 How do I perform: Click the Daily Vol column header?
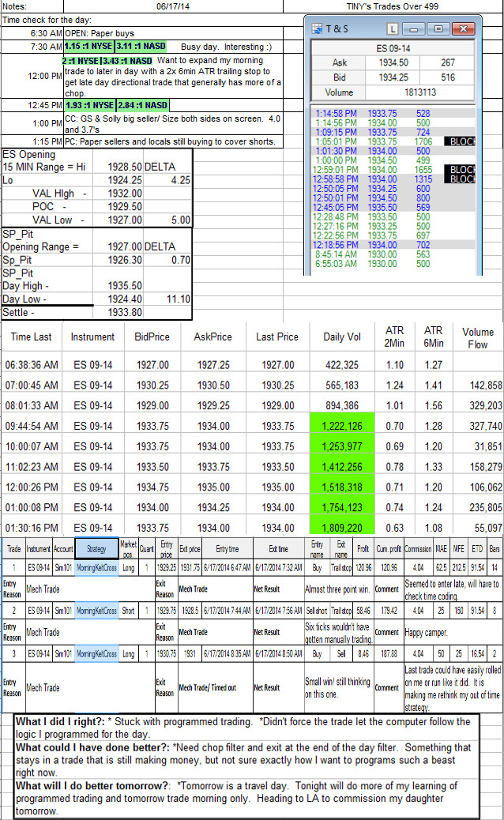pos(342,337)
